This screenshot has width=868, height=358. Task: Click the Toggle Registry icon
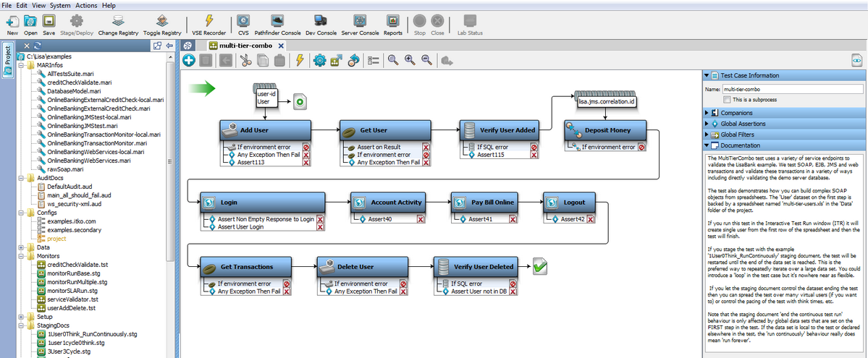tap(162, 21)
